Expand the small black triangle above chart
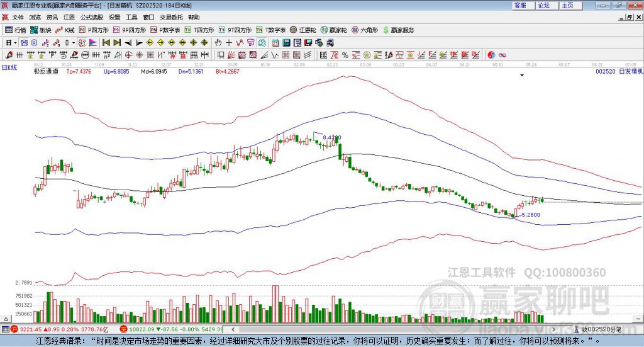644x347 pixels. click(522, 75)
